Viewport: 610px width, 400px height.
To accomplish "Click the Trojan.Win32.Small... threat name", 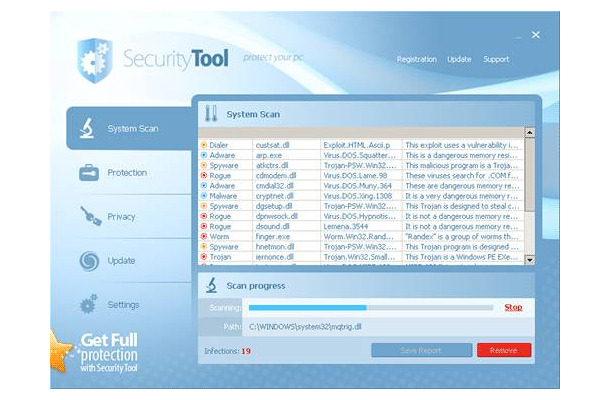I will pos(359,257).
